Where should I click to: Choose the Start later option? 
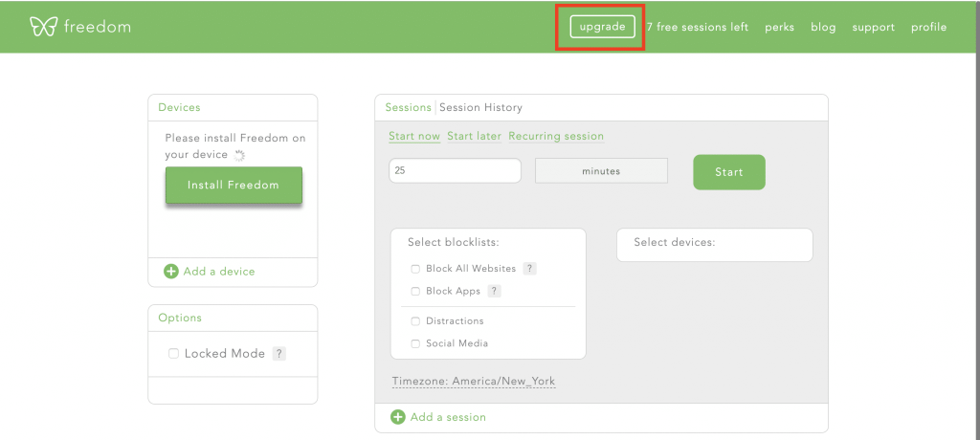[474, 136]
